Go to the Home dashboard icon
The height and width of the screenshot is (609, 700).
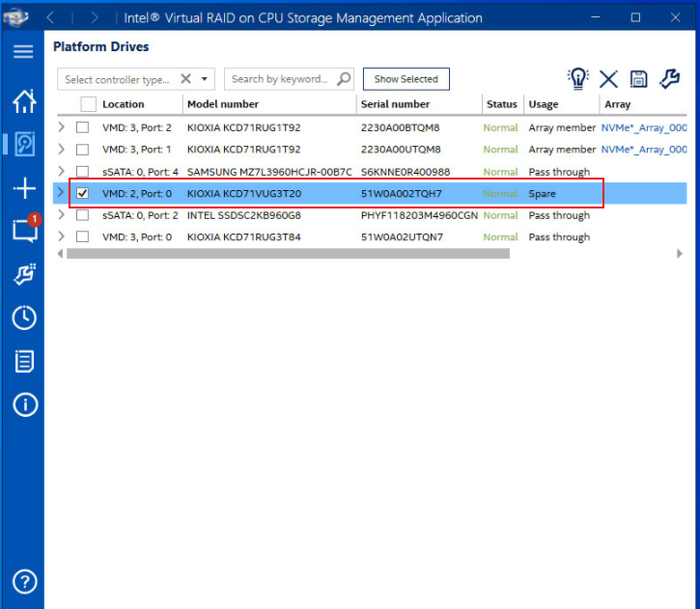tap(24, 101)
